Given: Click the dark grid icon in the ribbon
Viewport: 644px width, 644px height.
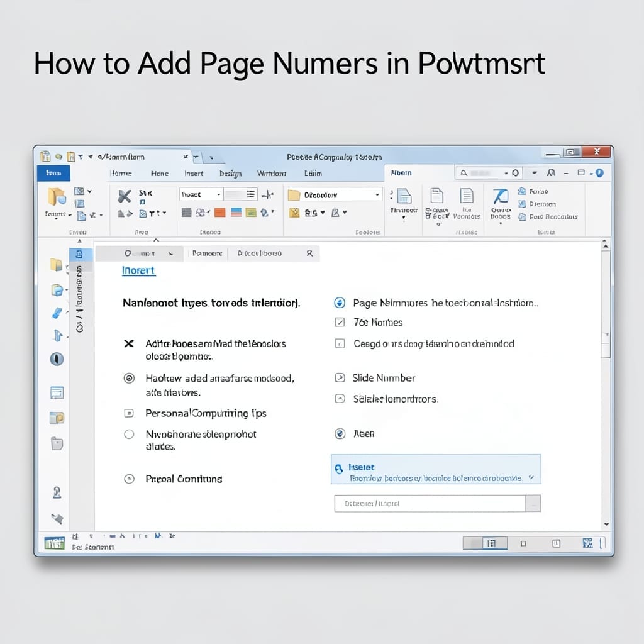Looking at the screenshot, I should (x=186, y=213).
